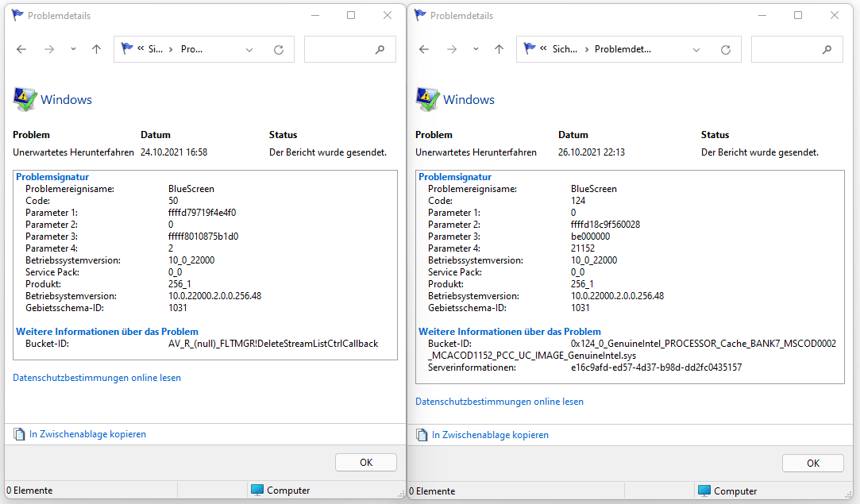Screen dimensions: 860x504
Task: Select Parameter 2 value 'ffffd18c9f560028'
Action: tap(606, 225)
